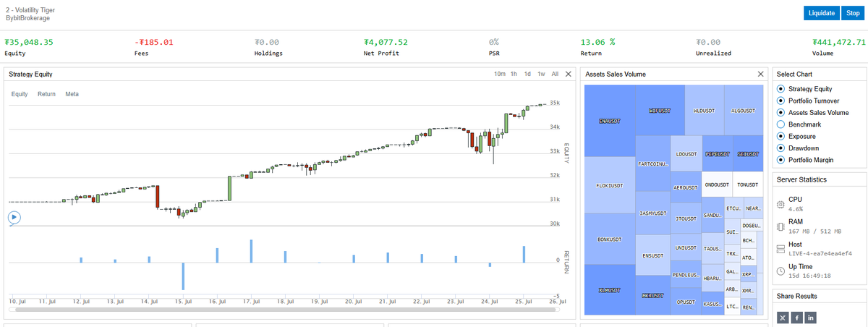Toggle the Portfolio Margin chart option
The height and width of the screenshot is (327, 868).
coord(780,160)
